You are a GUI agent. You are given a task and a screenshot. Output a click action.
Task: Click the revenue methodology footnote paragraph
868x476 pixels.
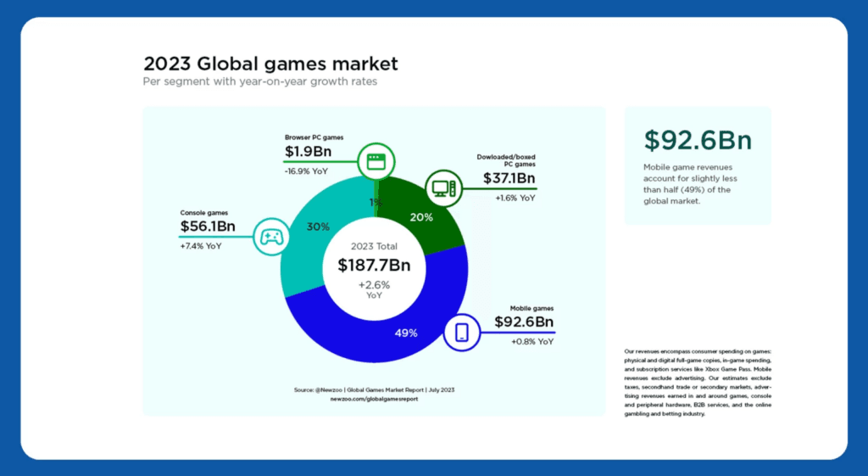(x=697, y=382)
